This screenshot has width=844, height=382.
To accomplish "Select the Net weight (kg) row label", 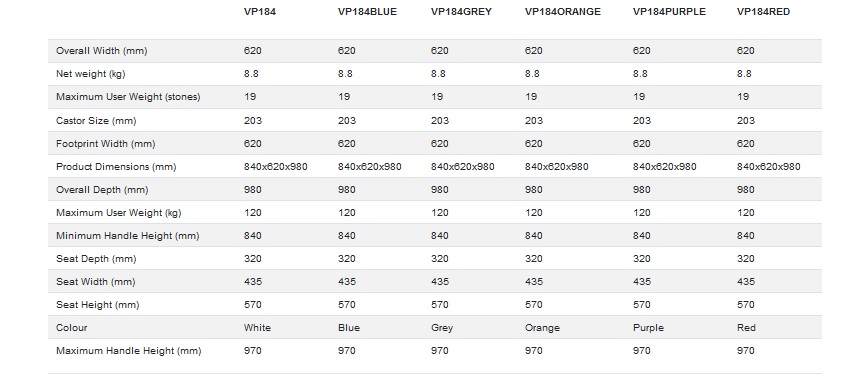I will pyautogui.click(x=90, y=74).
